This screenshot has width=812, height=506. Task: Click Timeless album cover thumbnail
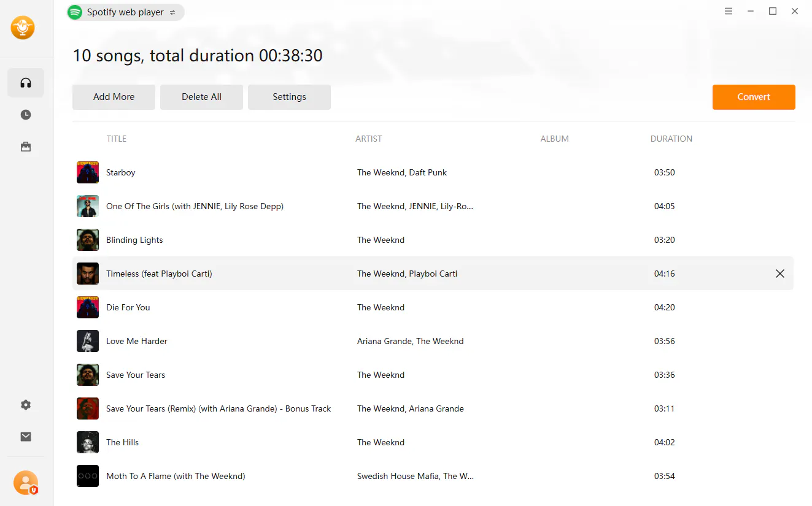coord(88,274)
